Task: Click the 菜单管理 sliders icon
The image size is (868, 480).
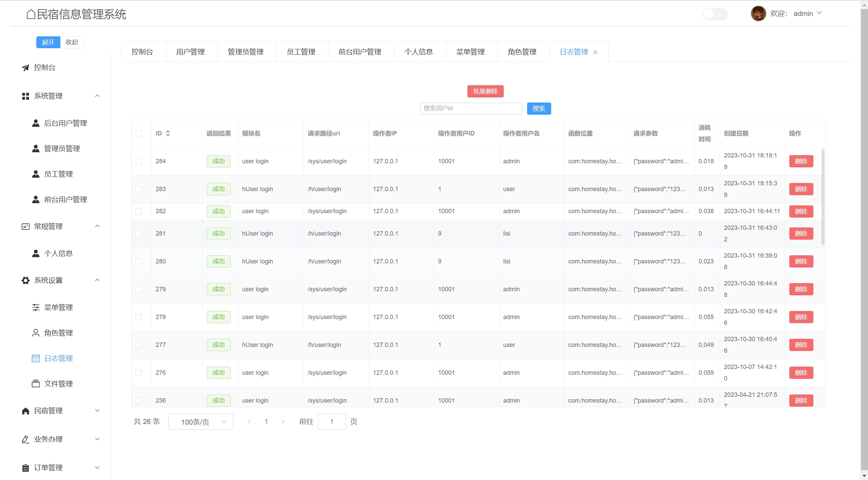Action: [36, 308]
